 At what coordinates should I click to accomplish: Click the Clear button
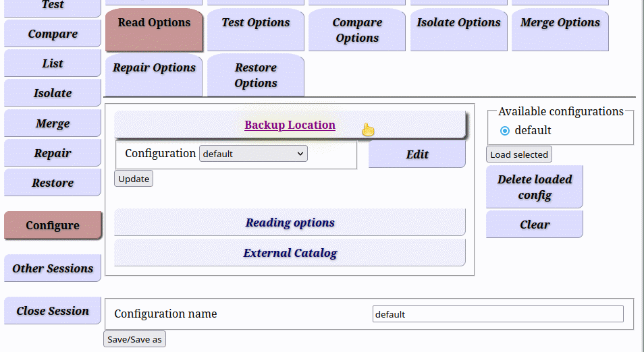[535, 225]
